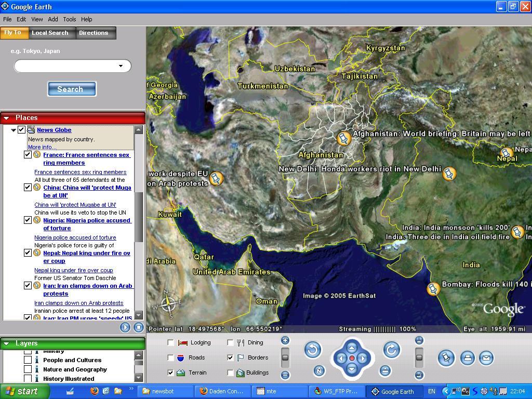Image resolution: width=532 pixels, height=399 pixels.
Task: Uncheck the Nigeria news item checkbox
Action: pyautogui.click(x=28, y=220)
